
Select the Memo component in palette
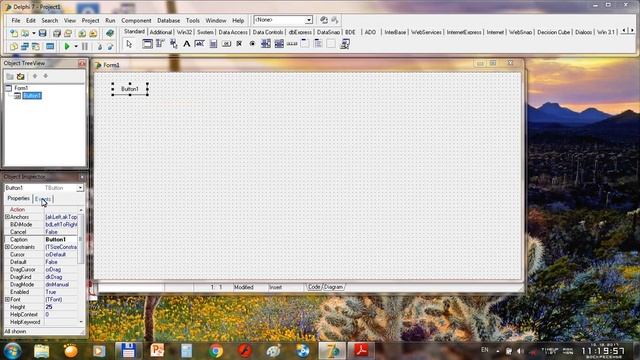[213, 44]
